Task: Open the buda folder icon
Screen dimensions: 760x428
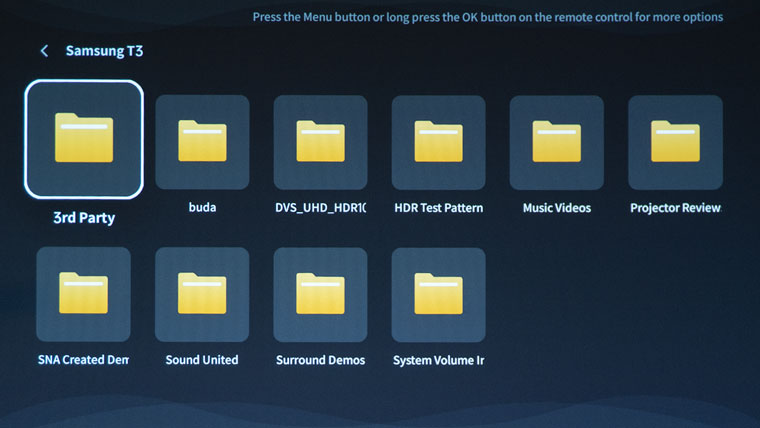Action: tap(202, 142)
